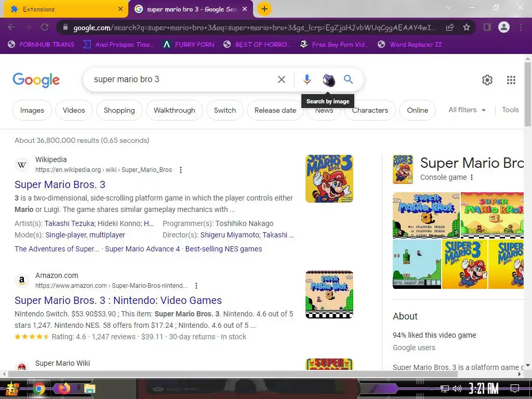Image resolution: width=532 pixels, height=399 pixels.
Task: Select the Videos filter chip
Action: coord(74,110)
